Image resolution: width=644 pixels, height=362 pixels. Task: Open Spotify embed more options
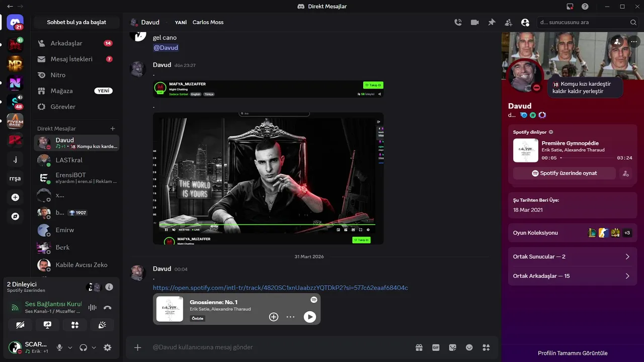coord(290,317)
